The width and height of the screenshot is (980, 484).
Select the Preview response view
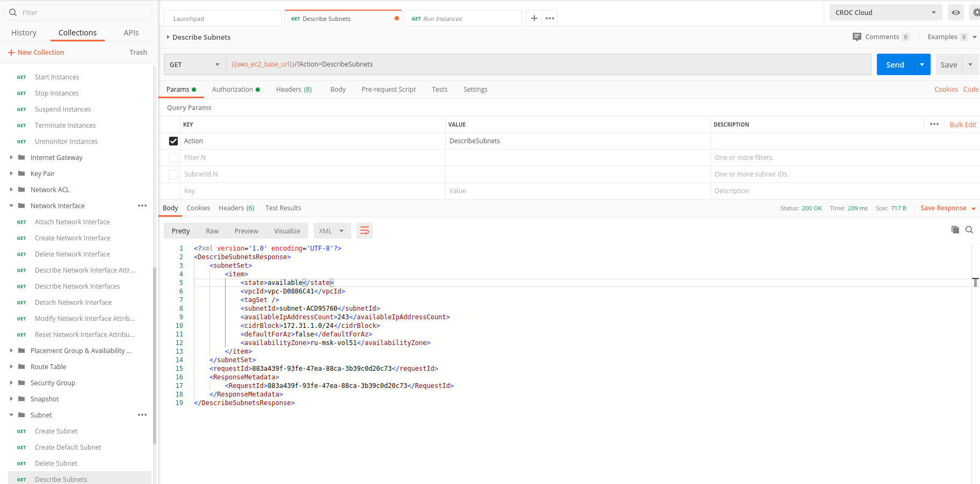click(246, 231)
